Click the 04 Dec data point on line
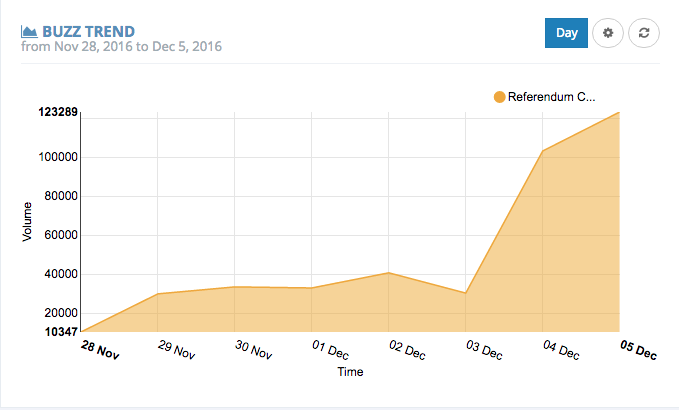 pos(543,151)
